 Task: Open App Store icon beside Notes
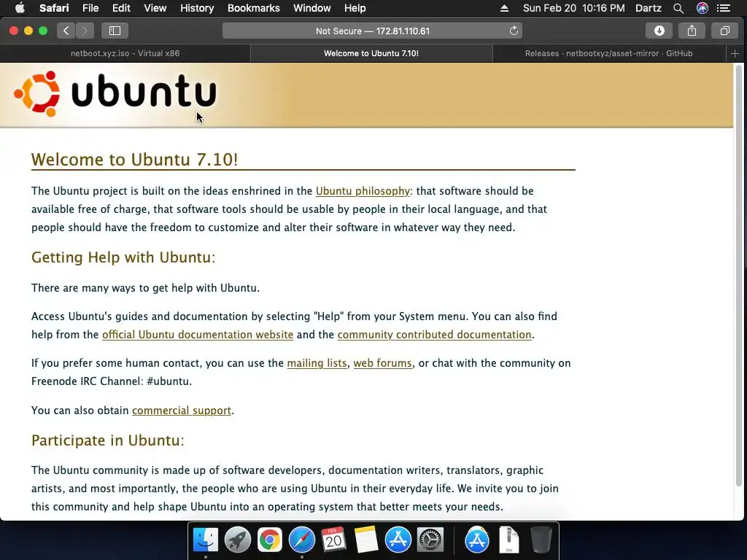[398, 540]
